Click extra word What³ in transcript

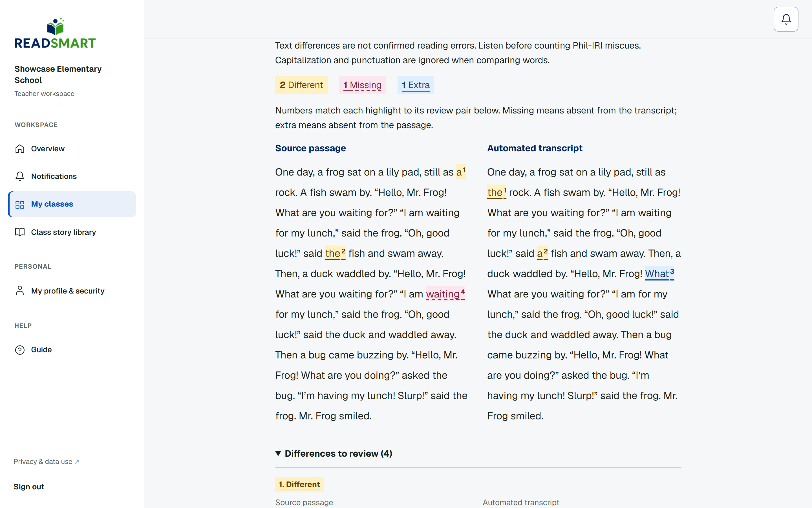point(660,273)
